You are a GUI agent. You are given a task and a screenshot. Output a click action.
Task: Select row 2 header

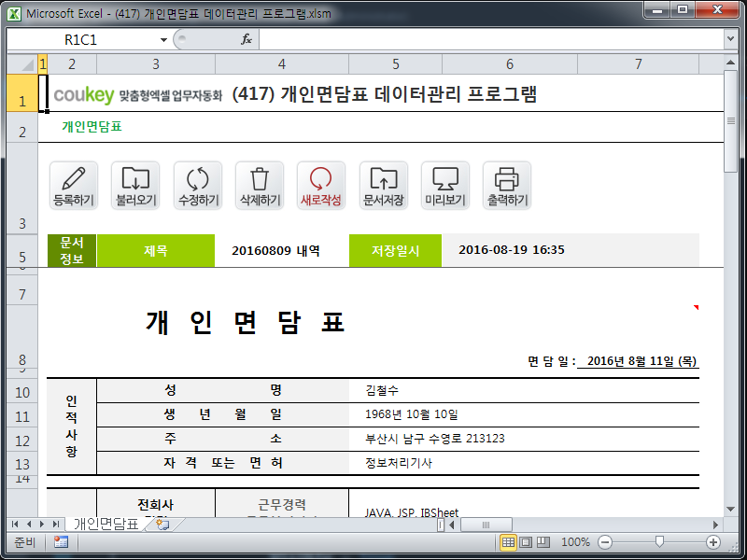(22, 127)
